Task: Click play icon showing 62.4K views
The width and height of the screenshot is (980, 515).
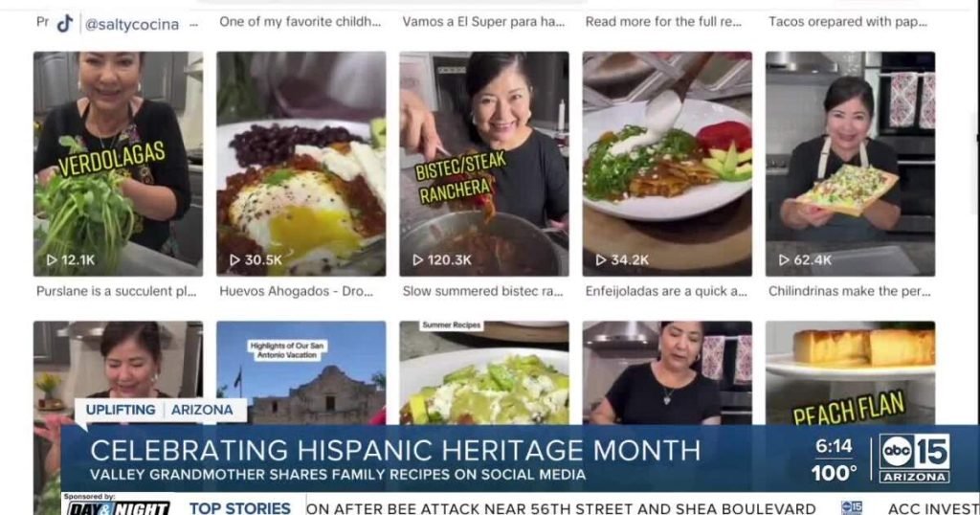Action: (x=784, y=260)
